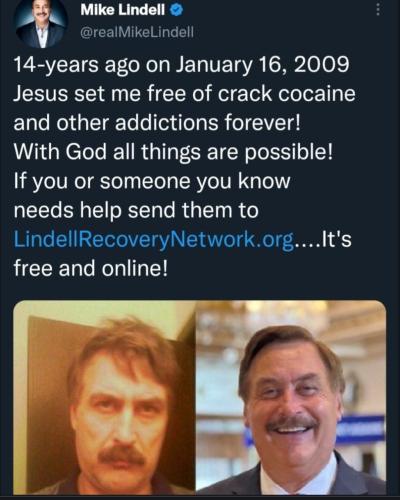Open the right attached photo of smiling man
Image resolution: width=400 pixels, height=500 pixels.
[x=291, y=397]
